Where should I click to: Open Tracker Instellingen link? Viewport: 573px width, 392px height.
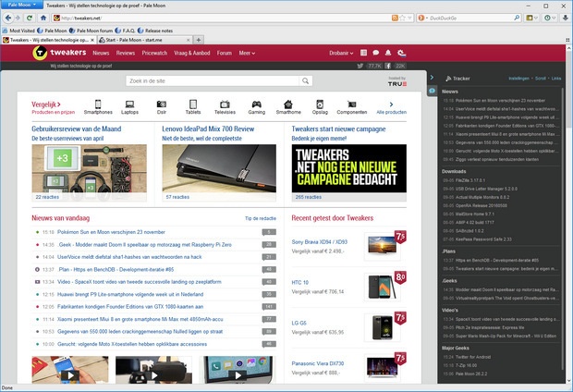coord(518,79)
